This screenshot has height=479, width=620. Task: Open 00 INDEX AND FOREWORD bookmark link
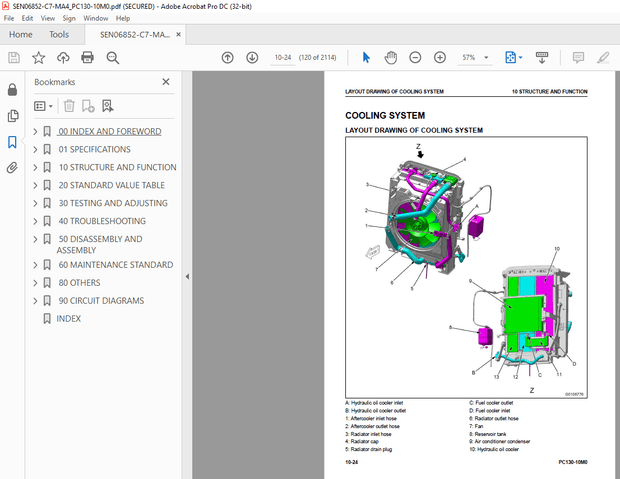pyautogui.click(x=110, y=131)
